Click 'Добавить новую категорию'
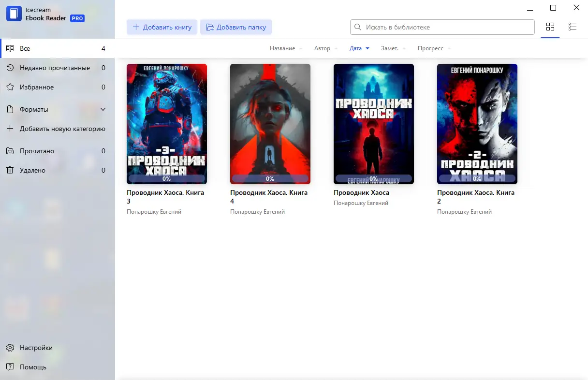Screen dimensions: 588x380 pos(58,129)
